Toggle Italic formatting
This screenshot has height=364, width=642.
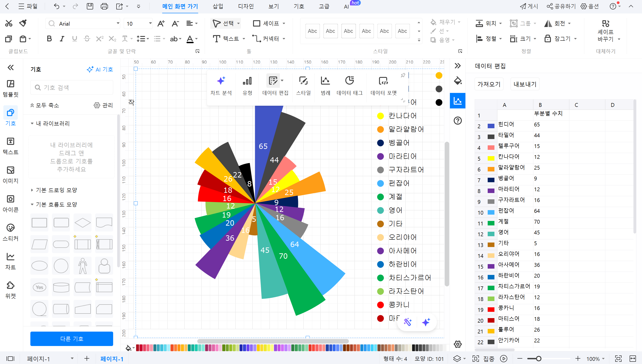[x=62, y=39]
